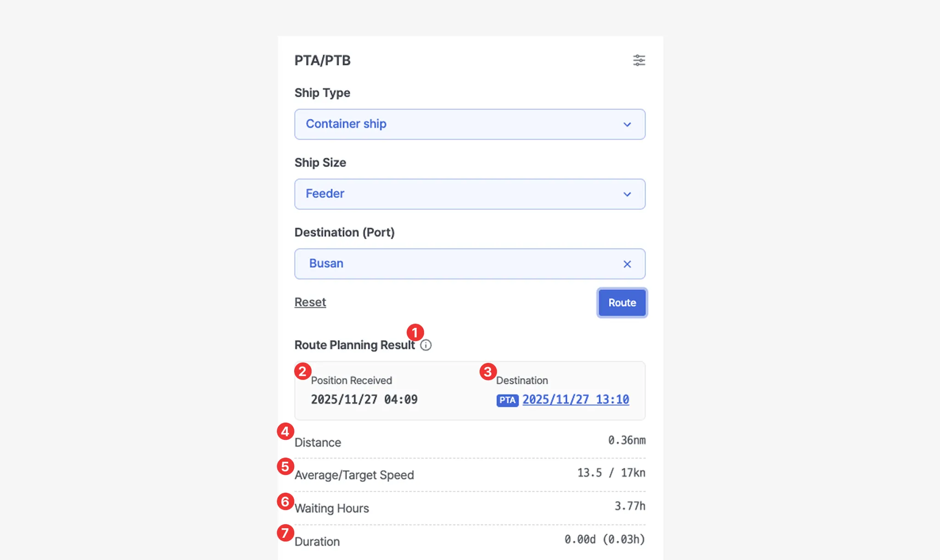Clear the Busan destination with X icon
This screenshot has height=560, width=940.
tap(627, 264)
